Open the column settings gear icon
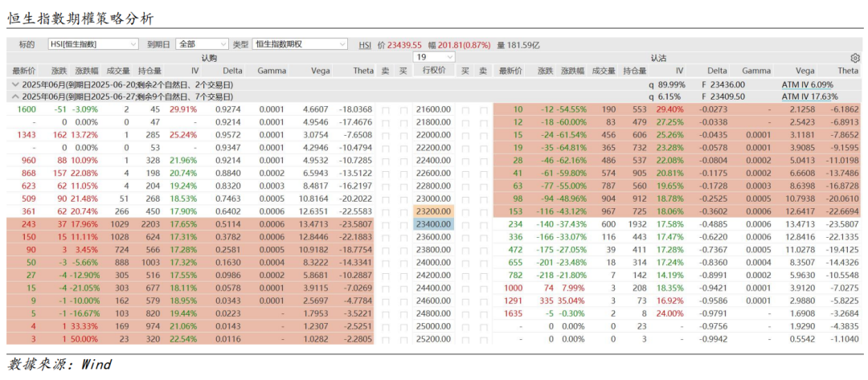Viewport: 868px width, 380px height. click(x=854, y=58)
